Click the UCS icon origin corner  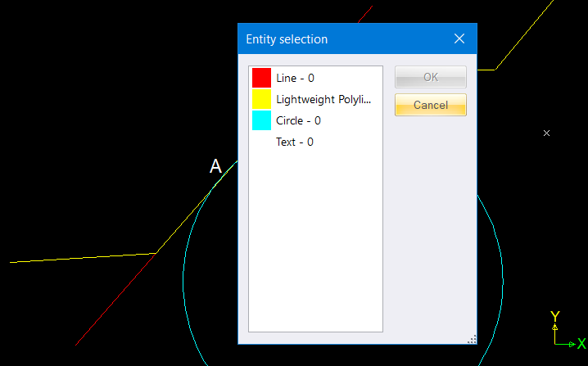(555, 344)
